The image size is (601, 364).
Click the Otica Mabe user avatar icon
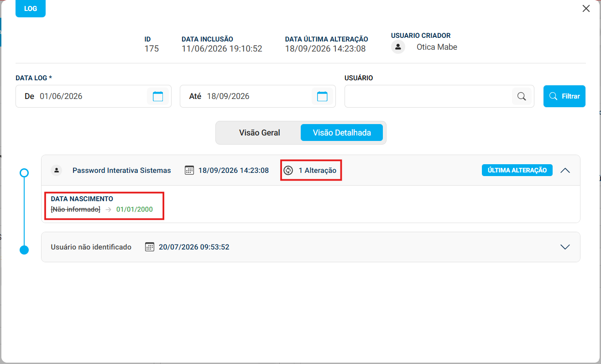pyautogui.click(x=398, y=47)
